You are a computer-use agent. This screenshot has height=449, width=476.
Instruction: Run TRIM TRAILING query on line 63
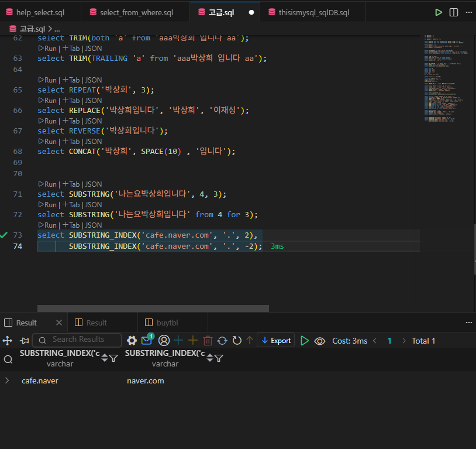pyautogui.click(x=47, y=49)
